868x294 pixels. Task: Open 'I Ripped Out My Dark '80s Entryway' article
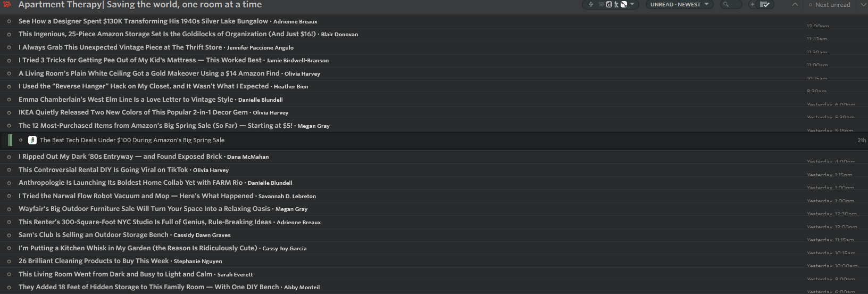pyautogui.click(x=120, y=157)
